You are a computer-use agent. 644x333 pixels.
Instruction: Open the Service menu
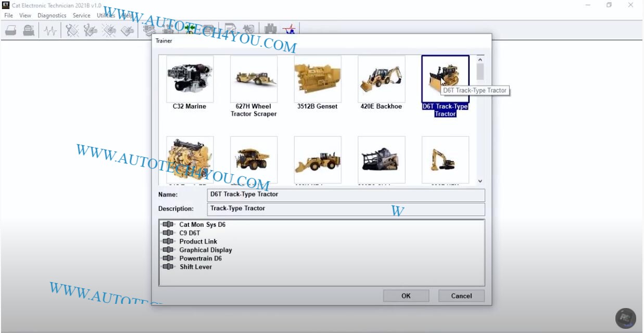tap(81, 16)
